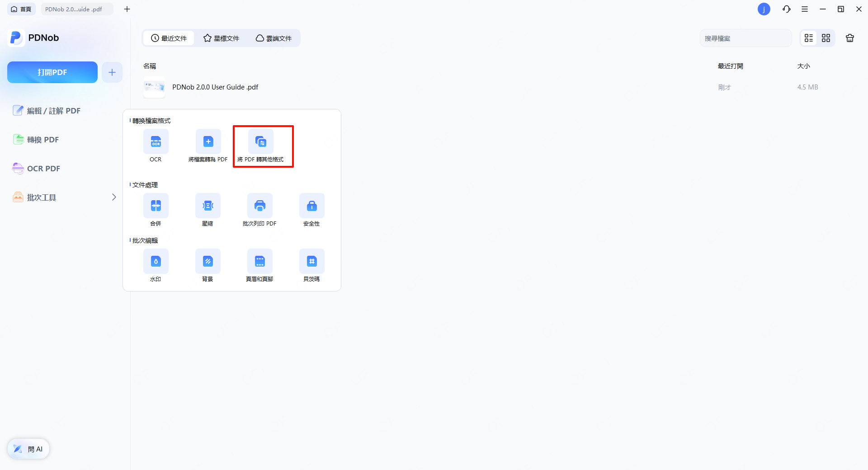868x470 pixels.
Task: Click the refresh update icon in title bar
Action: click(x=787, y=9)
